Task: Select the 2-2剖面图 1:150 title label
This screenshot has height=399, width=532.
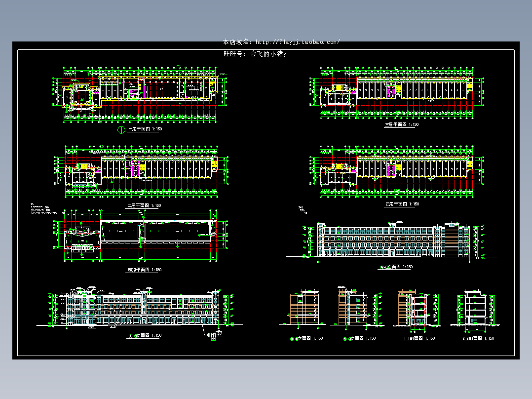Action: pos(478,339)
